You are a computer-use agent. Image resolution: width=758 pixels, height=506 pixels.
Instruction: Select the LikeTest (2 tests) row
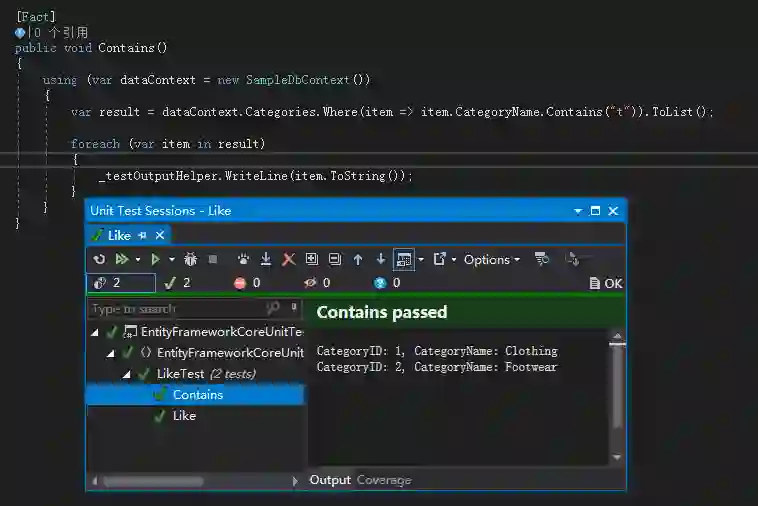pyautogui.click(x=196, y=374)
